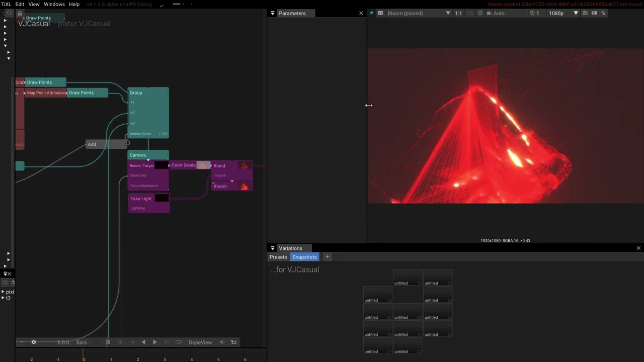Screen dimensions: 644x362
Task: Open the output window type icon beside Bloom
Action: click(380, 13)
